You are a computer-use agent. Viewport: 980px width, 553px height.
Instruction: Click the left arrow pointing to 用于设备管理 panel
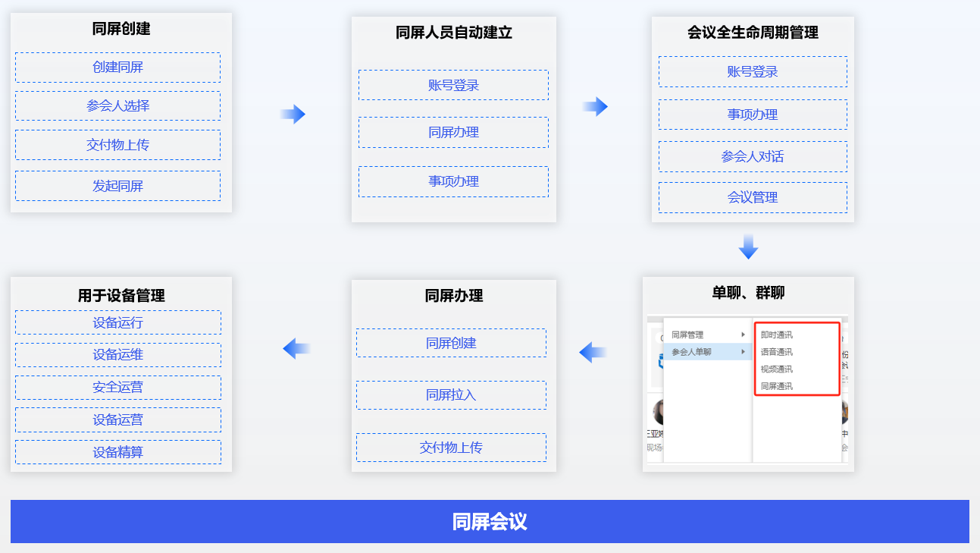(x=296, y=349)
